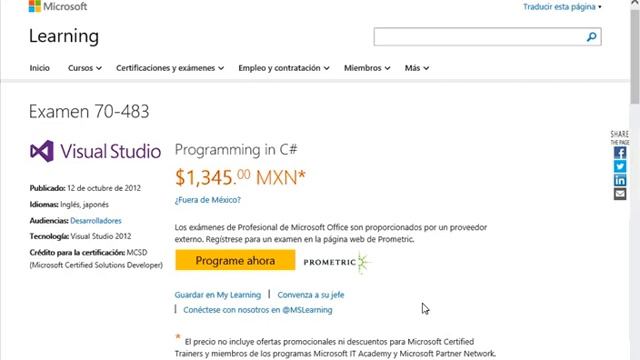Open the ¿Fuera de México? link

click(x=208, y=200)
